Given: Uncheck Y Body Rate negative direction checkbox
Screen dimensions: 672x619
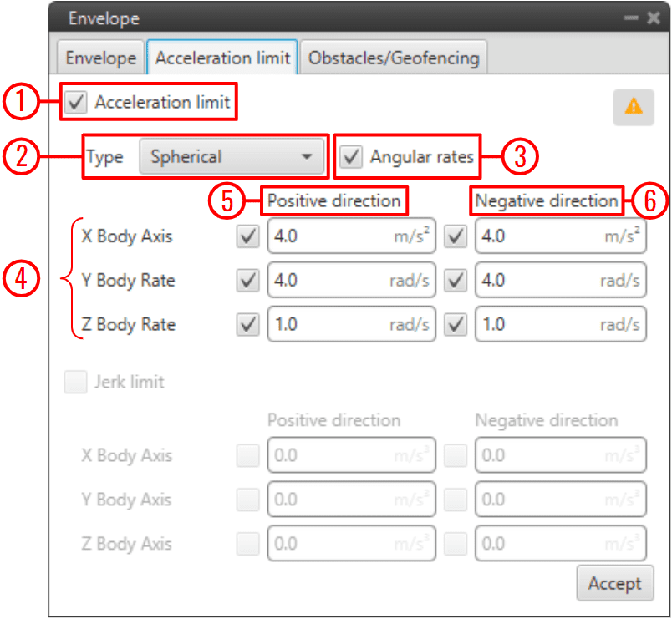Looking at the screenshot, I should pyautogui.click(x=456, y=281).
